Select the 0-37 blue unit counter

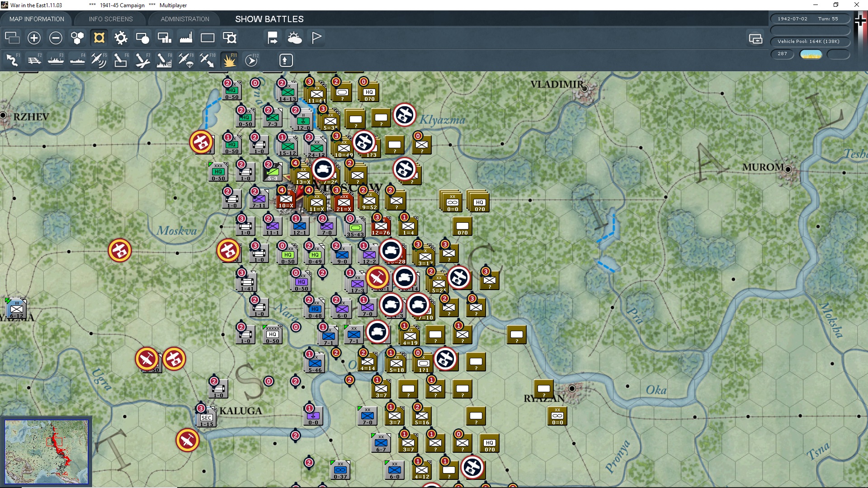click(x=340, y=470)
